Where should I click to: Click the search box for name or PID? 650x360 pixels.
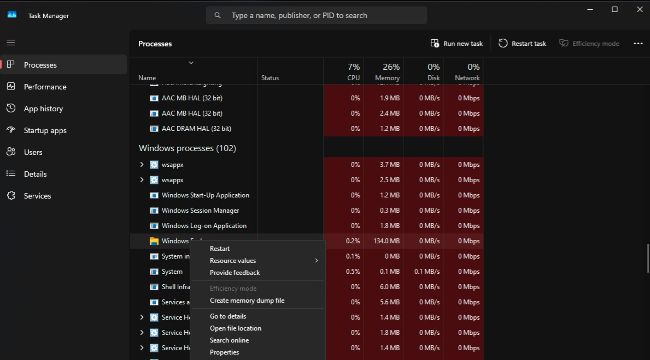tap(317, 15)
